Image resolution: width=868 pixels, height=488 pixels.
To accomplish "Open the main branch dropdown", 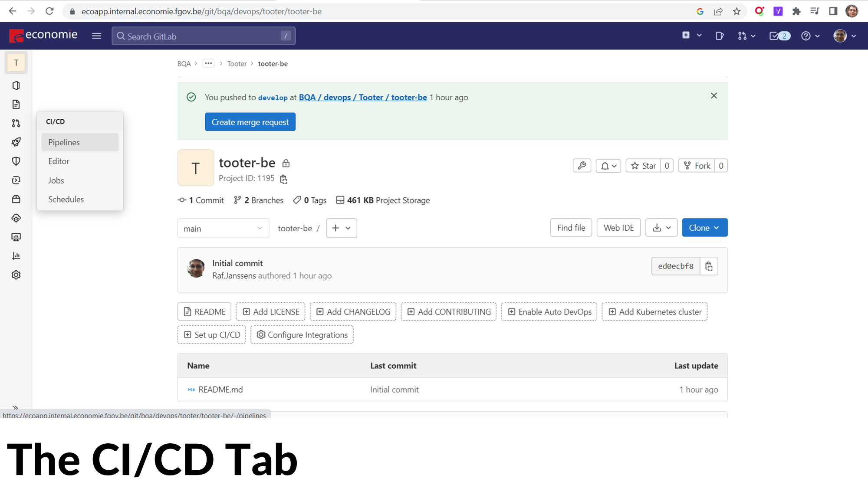I will coord(223,229).
